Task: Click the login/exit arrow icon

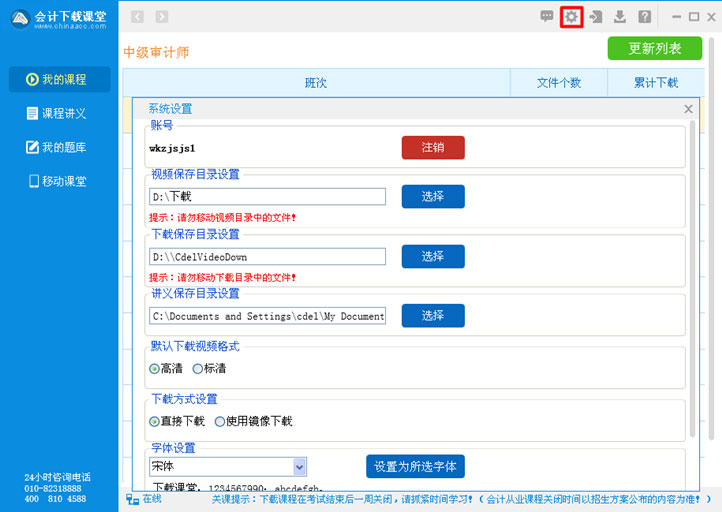Action: (x=596, y=16)
